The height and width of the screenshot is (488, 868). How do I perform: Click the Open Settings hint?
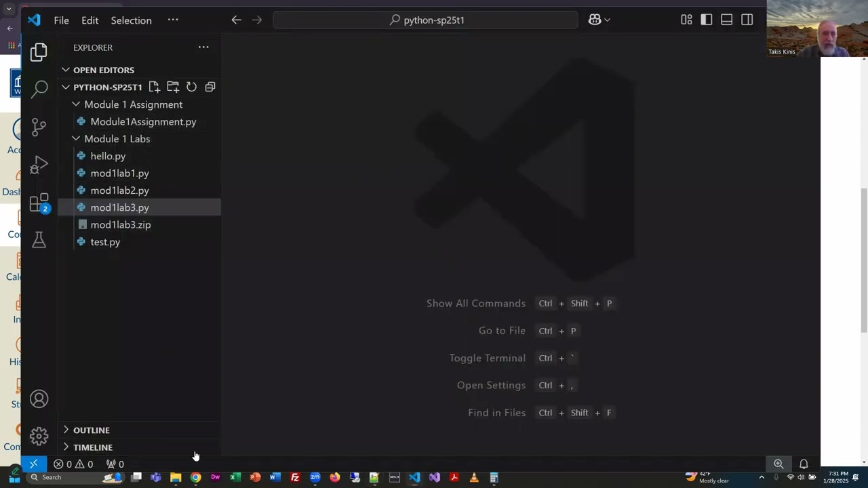[x=491, y=385]
